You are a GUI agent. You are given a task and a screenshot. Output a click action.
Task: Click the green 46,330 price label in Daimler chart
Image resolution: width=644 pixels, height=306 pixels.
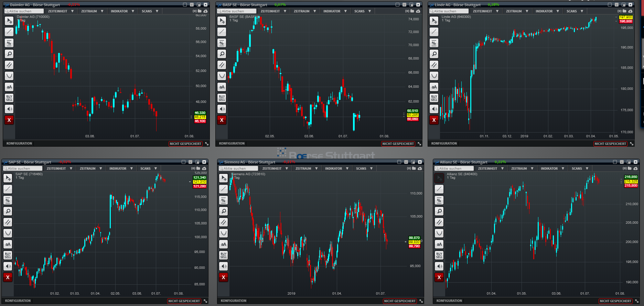(200, 113)
